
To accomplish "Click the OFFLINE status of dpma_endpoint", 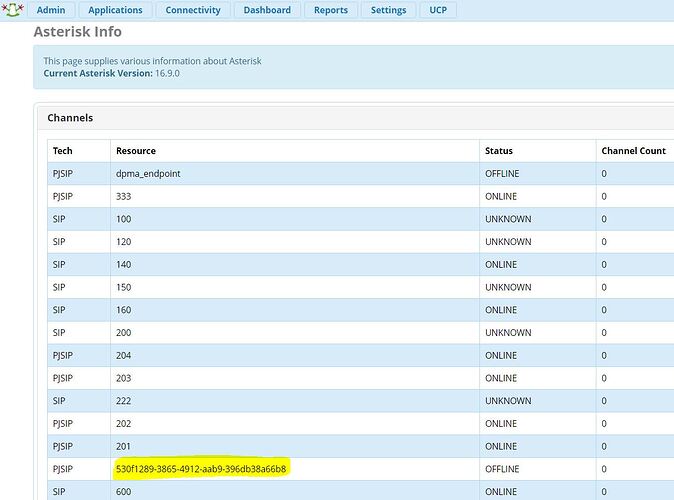I will point(502,174).
